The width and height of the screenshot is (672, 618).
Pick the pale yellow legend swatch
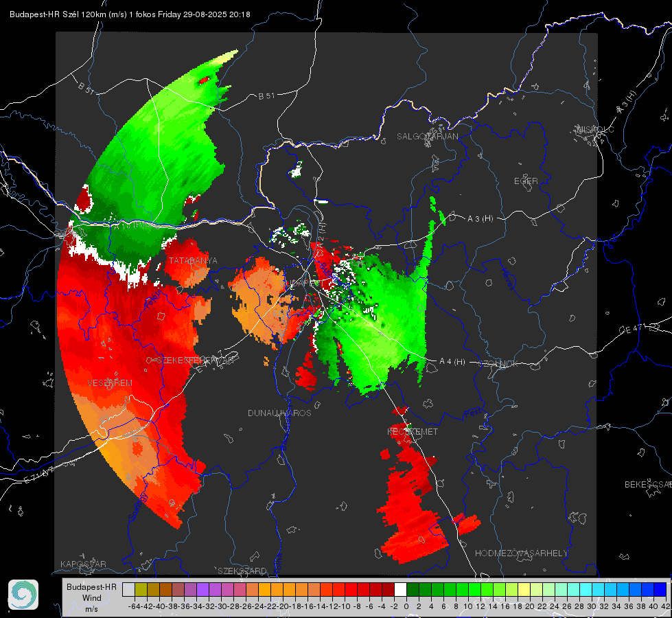click(x=524, y=590)
